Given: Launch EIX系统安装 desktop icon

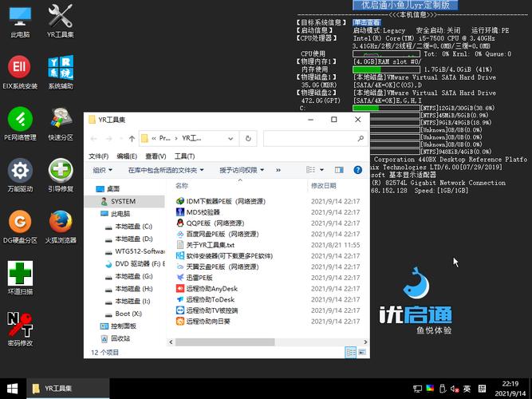Looking at the screenshot, I should [x=20, y=72].
